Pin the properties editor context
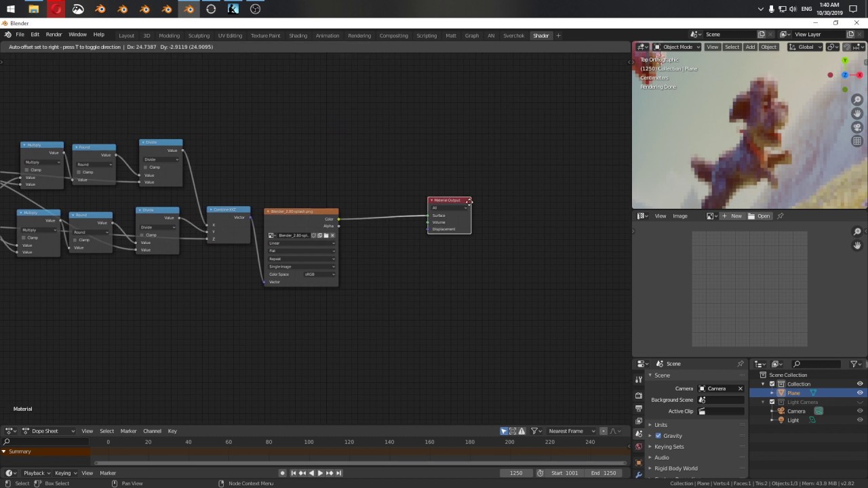The image size is (868, 488). 740,364
